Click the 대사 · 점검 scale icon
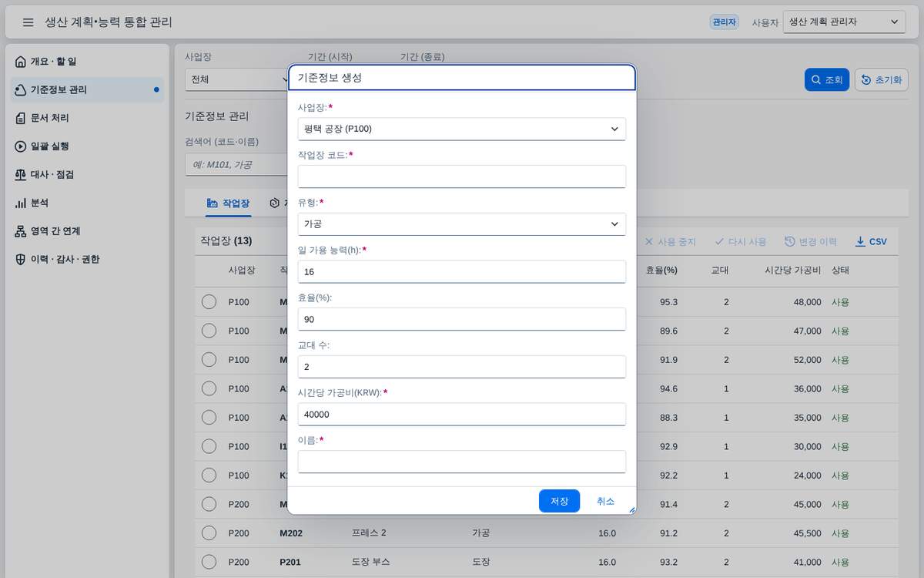924x578 pixels. (x=21, y=174)
